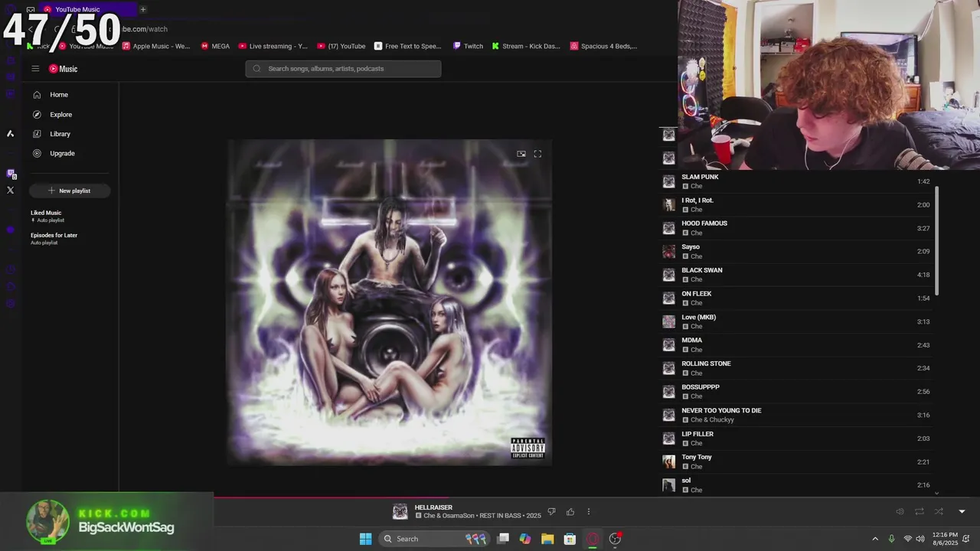The image size is (980, 551).
Task: Focus the search songs, albums, artists field
Action: 343,69
